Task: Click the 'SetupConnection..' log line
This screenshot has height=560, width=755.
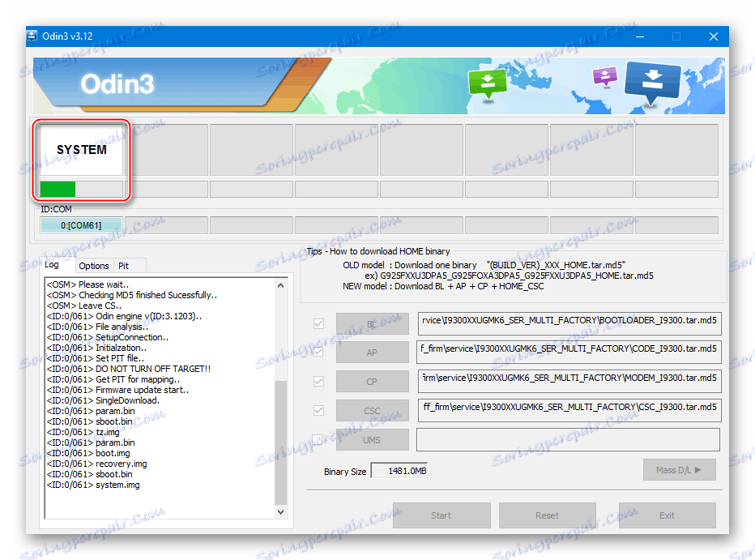Action: [x=108, y=338]
